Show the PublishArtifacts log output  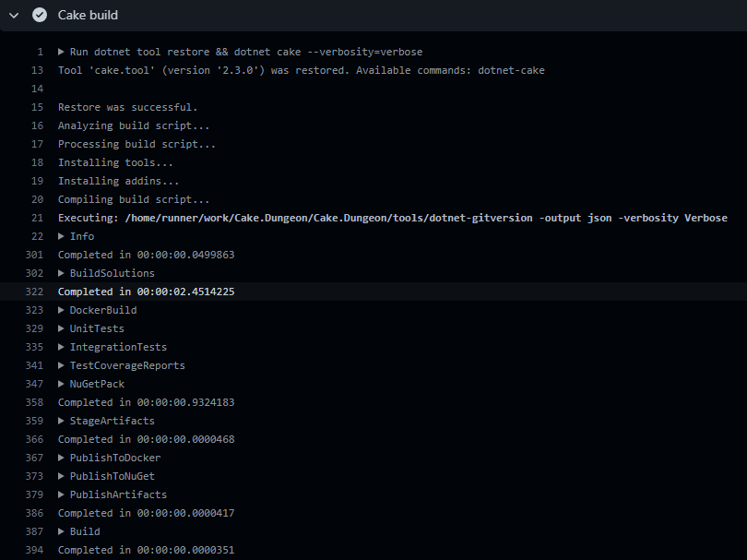tap(62, 494)
